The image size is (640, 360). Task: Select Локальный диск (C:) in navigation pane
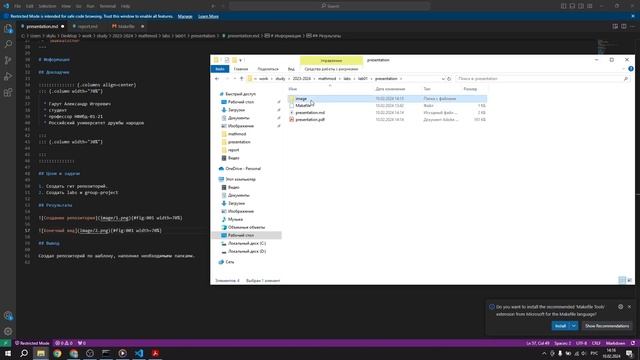tap(247, 243)
